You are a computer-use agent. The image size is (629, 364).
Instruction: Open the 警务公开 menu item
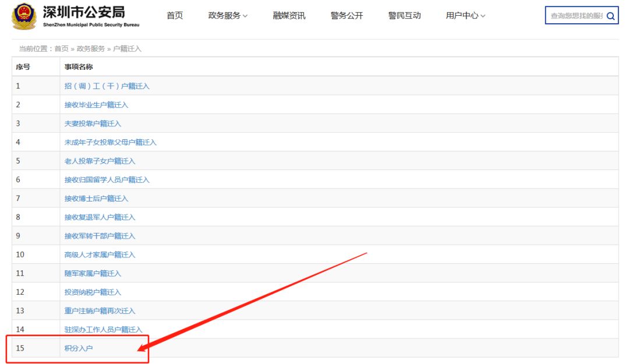click(347, 16)
